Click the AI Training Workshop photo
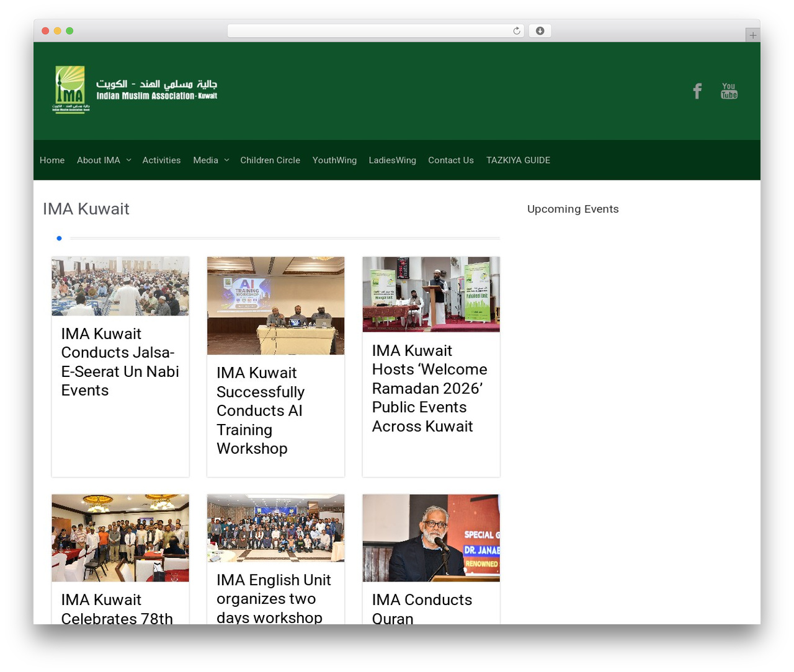The image size is (794, 672). pyautogui.click(x=275, y=306)
